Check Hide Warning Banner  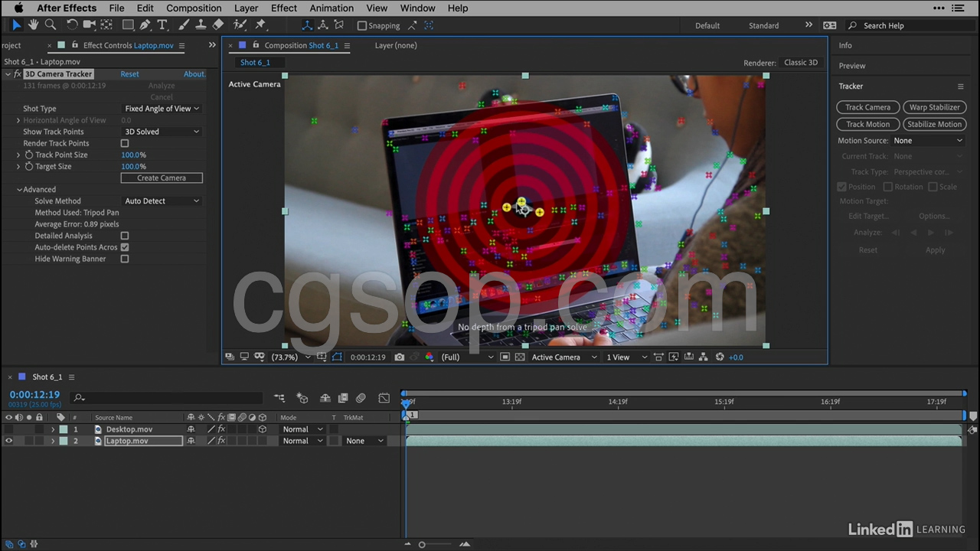(x=125, y=259)
